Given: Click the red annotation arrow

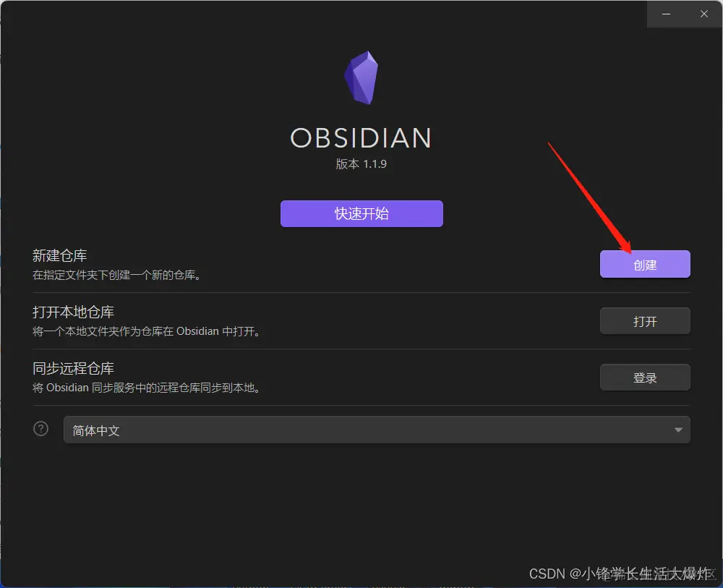Looking at the screenshot, I should point(590,198).
